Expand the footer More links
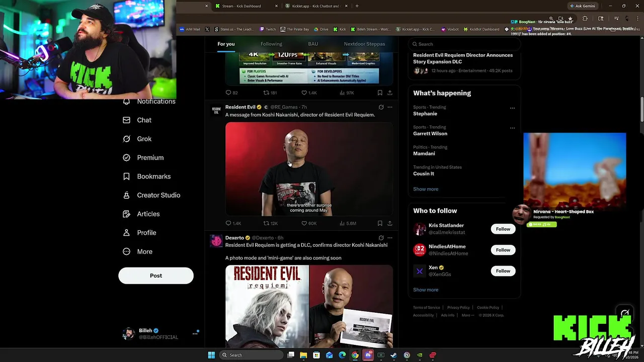This screenshot has height=362, width=644. coord(467,315)
